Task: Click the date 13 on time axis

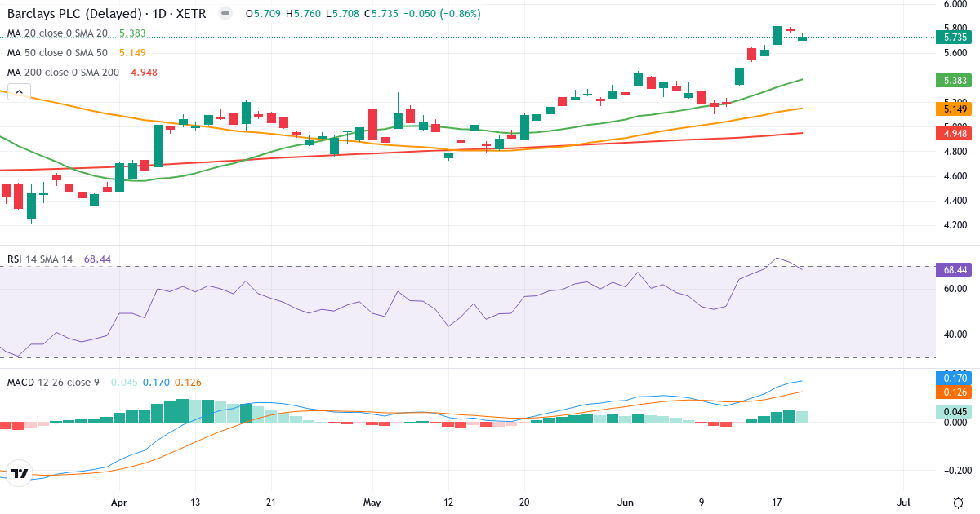Action: click(x=195, y=503)
